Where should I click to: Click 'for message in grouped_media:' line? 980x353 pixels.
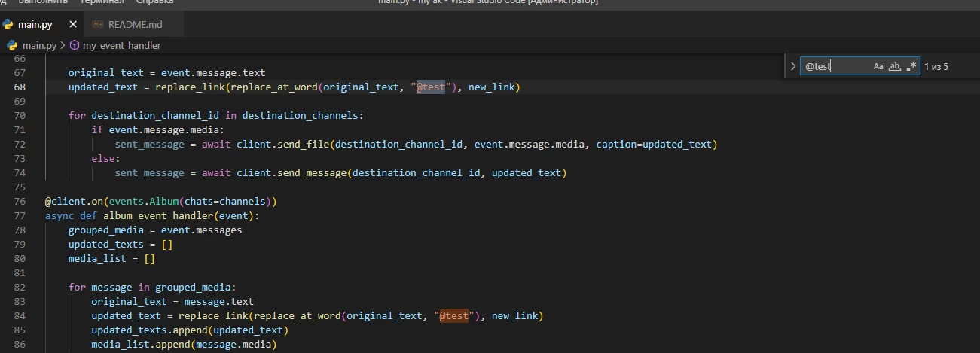coord(152,287)
